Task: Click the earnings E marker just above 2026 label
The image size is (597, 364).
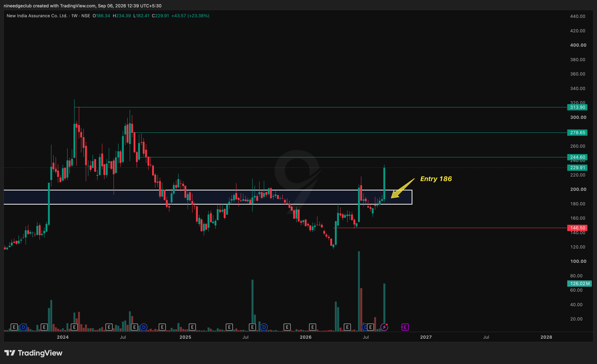Action: click(x=312, y=327)
